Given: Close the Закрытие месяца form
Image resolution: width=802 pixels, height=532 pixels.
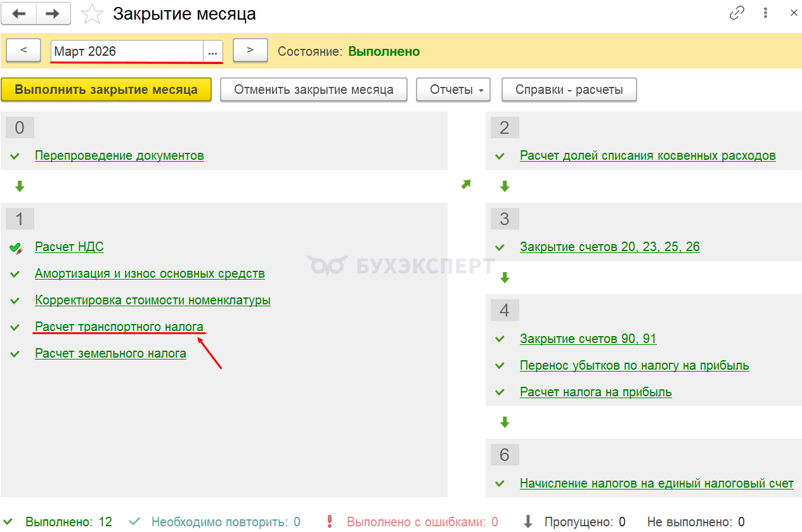Looking at the screenshot, I should click(792, 13).
